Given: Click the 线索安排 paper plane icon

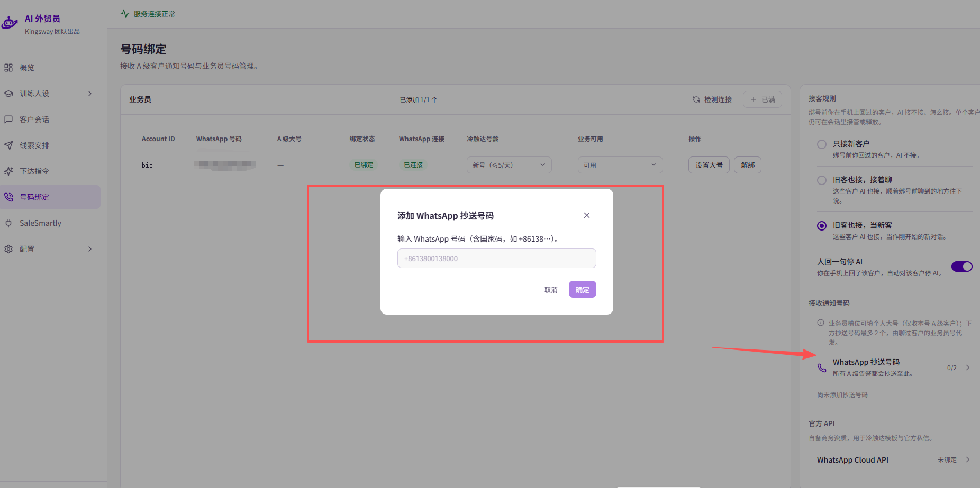Looking at the screenshot, I should (8, 145).
